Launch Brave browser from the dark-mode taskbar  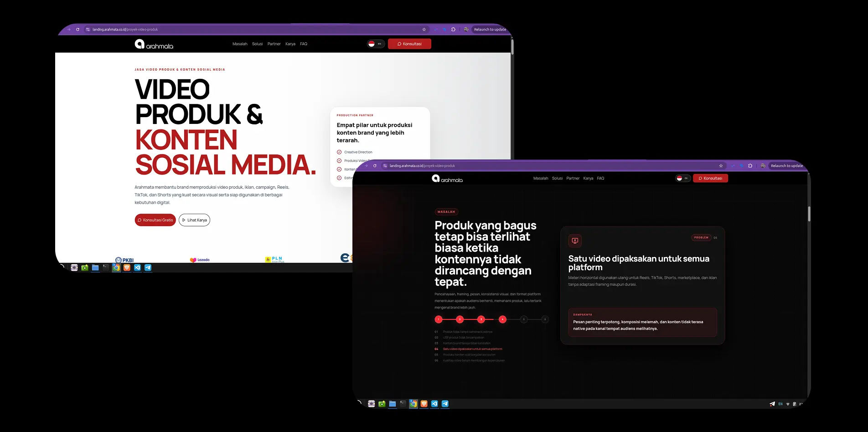424,404
